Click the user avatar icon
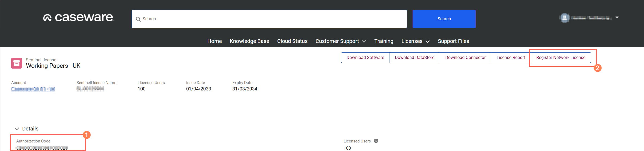 pyautogui.click(x=564, y=18)
